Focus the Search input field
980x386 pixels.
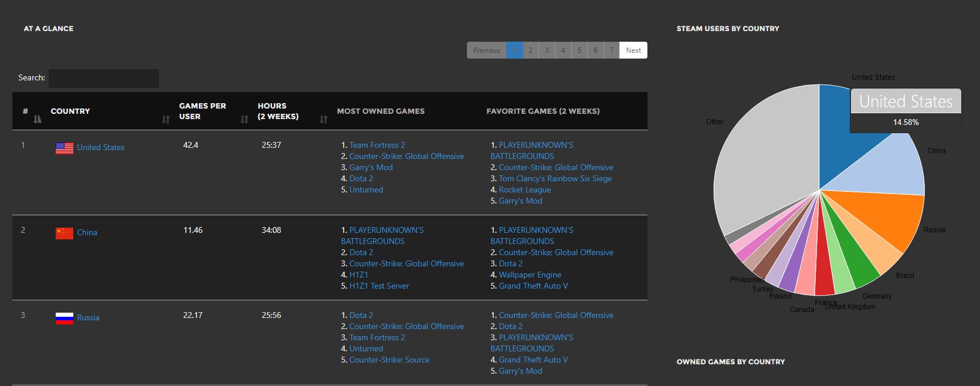pyautogui.click(x=104, y=79)
